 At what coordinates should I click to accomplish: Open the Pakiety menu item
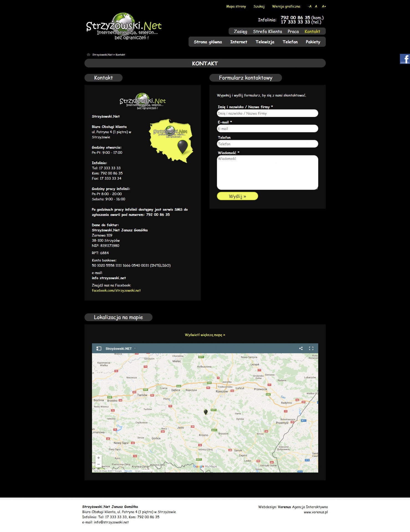(313, 42)
